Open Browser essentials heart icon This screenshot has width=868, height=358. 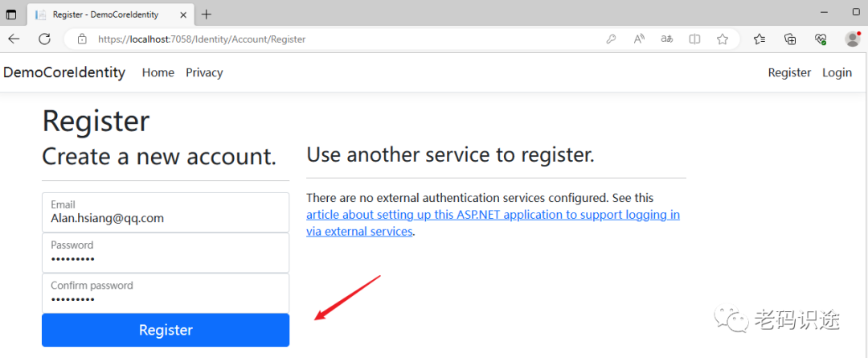(x=821, y=39)
